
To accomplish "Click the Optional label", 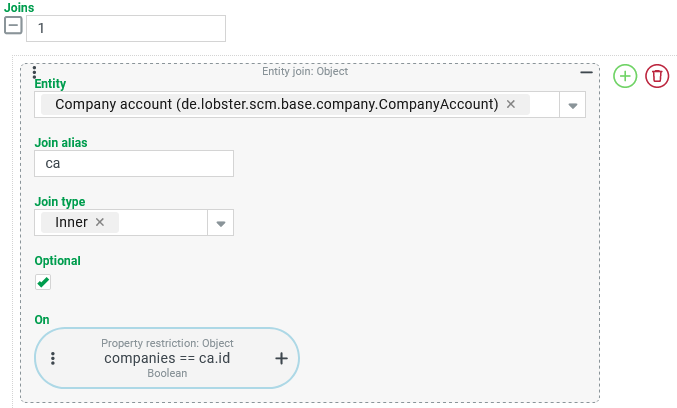I will (x=57, y=261).
